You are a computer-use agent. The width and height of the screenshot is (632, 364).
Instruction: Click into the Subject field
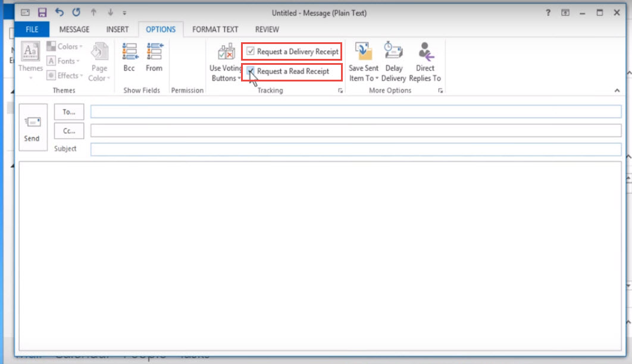click(356, 149)
